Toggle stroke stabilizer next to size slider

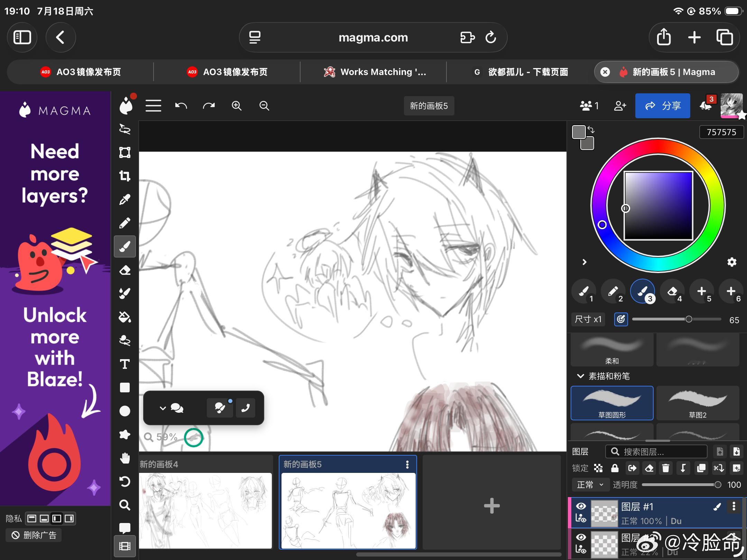point(621,319)
